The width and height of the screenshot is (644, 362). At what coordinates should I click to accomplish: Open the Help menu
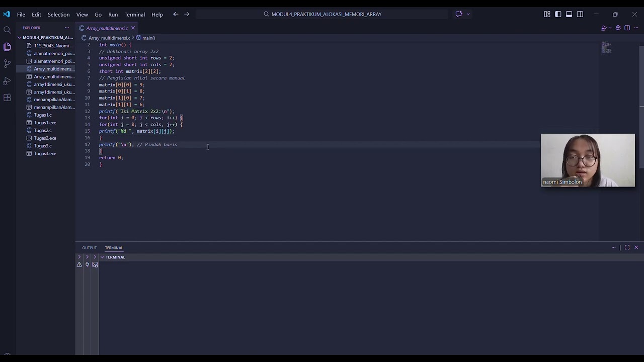click(157, 14)
